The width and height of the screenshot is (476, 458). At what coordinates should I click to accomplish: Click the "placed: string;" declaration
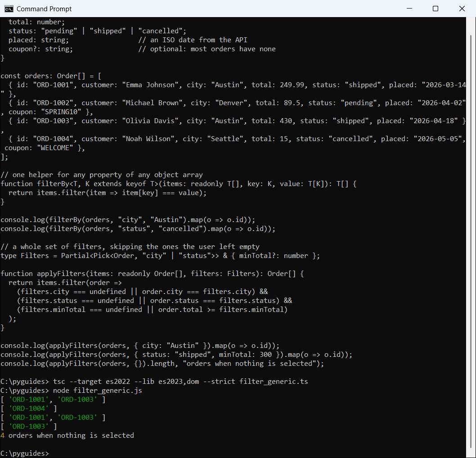[x=39, y=40]
